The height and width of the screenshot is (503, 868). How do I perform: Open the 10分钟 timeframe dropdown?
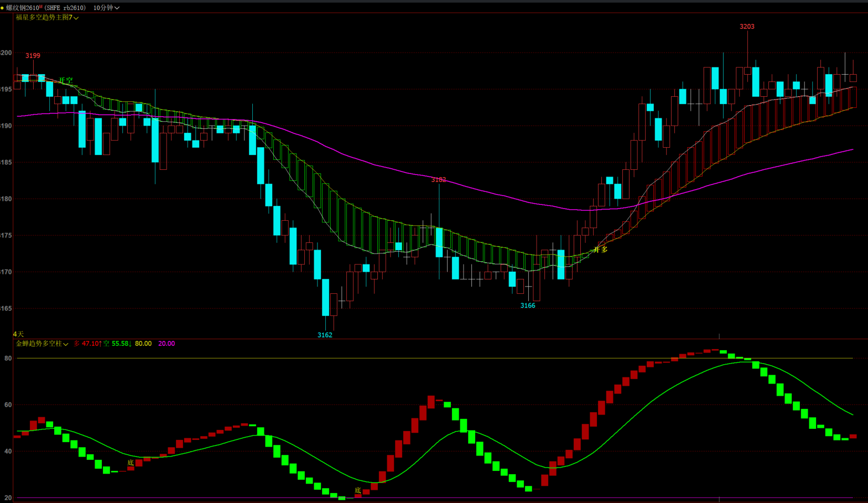[x=106, y=8]
